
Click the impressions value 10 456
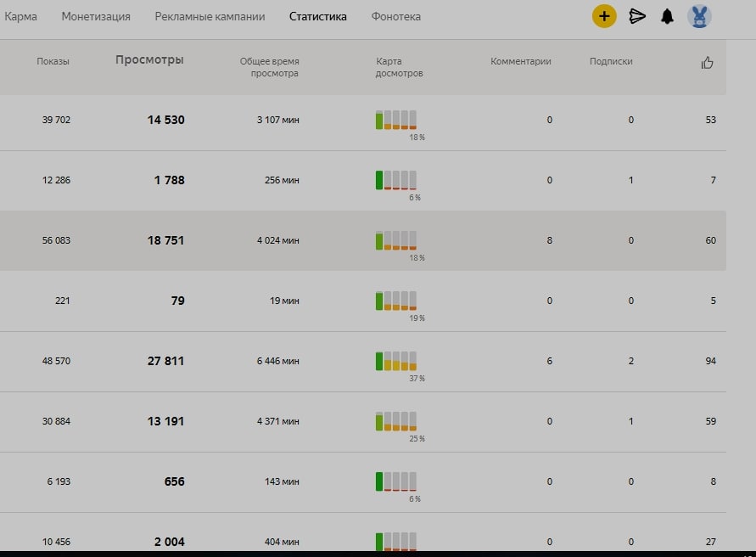pyautogui.click(x=56, y=542)
